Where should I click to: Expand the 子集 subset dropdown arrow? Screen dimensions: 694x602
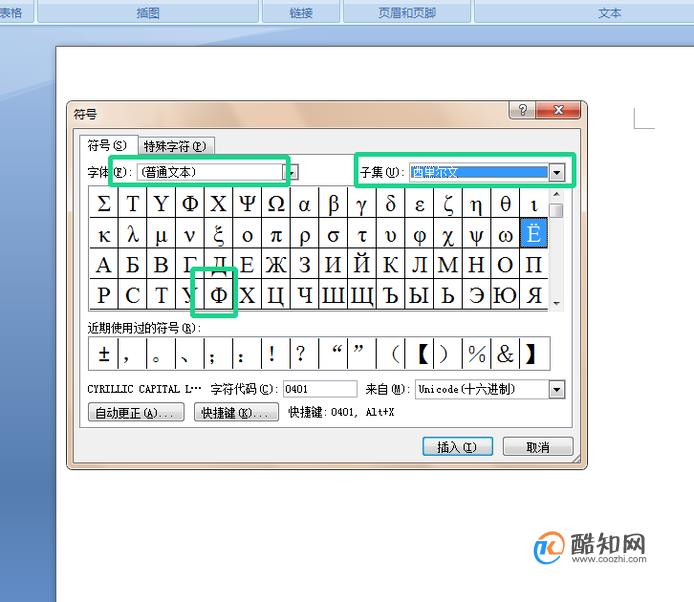coord(557,172)
